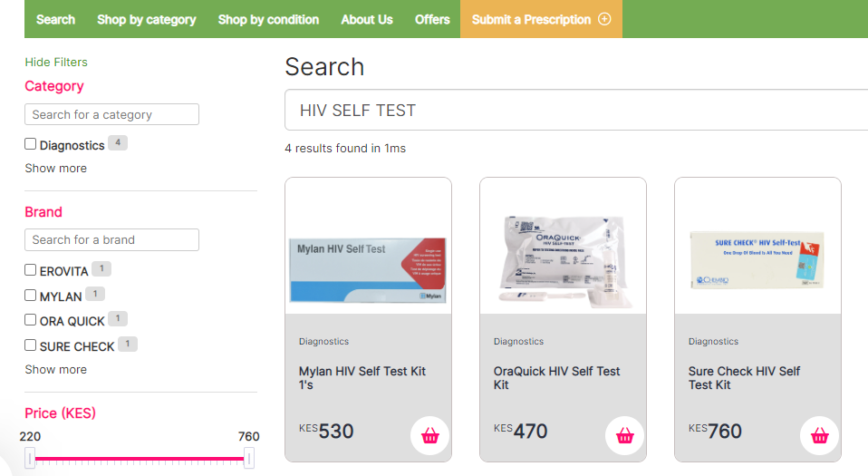
Task: Tick the ORA QUICK brand checkbox
Action: 31,320
